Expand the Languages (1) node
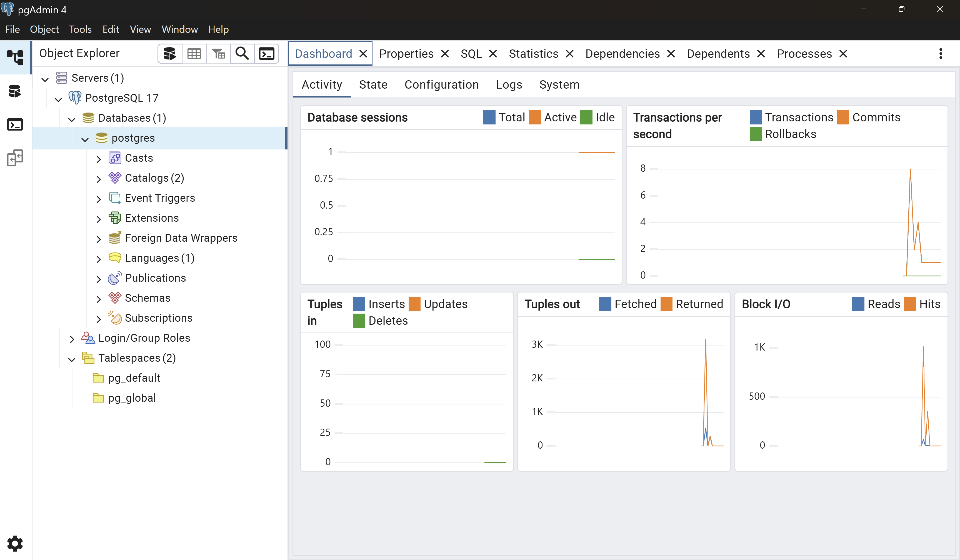Viewport: 960px width, 560px height. click(99, 259)
